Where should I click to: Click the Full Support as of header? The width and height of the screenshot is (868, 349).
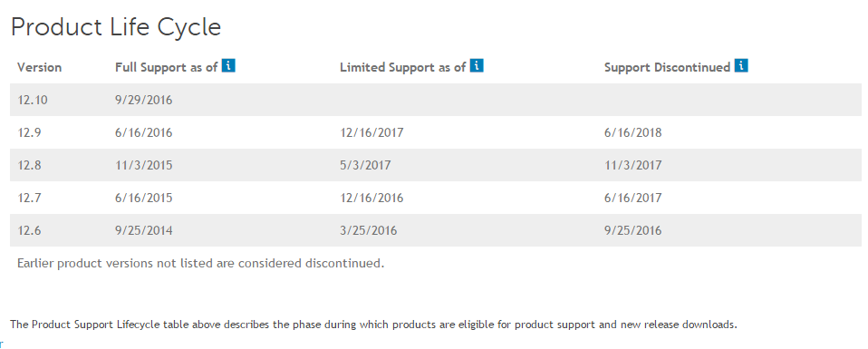tap(166, 68)
